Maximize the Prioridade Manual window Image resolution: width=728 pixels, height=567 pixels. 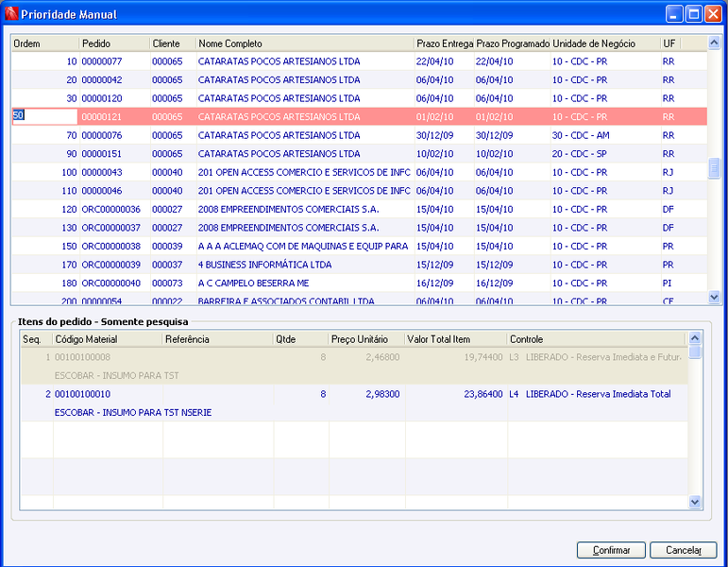(694, 14)
